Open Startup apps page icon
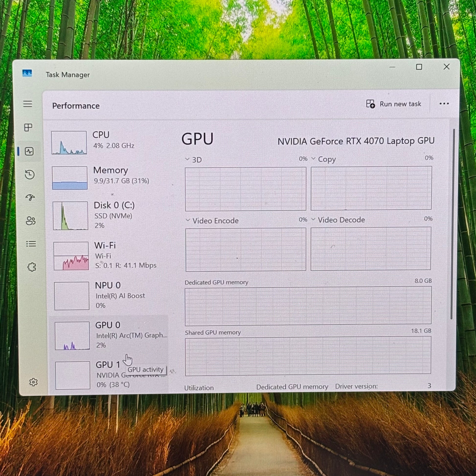 30,197
